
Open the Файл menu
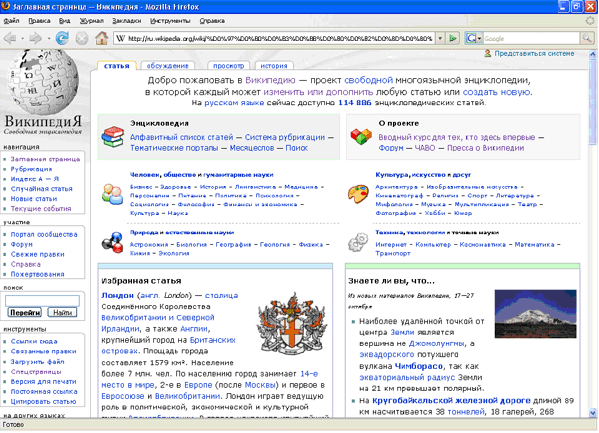(x=11, y=21)
